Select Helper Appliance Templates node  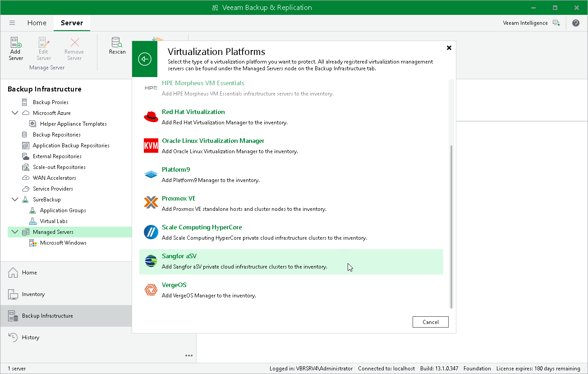pyautogui.click(x=73, y=124)
